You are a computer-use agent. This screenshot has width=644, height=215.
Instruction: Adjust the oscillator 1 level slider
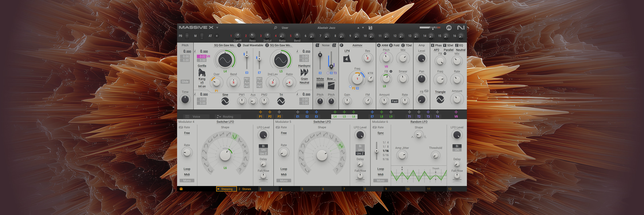coord(247,60)
